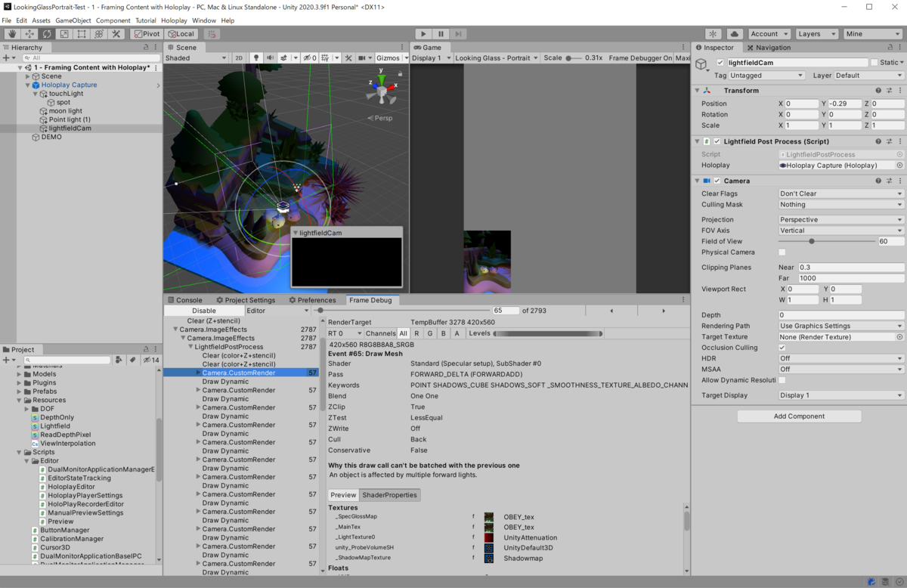The height and width of the screenshot is (588, 907).
Task: Open Collab services sun icon
Action: pyautogui.click(x=713, y=34)
